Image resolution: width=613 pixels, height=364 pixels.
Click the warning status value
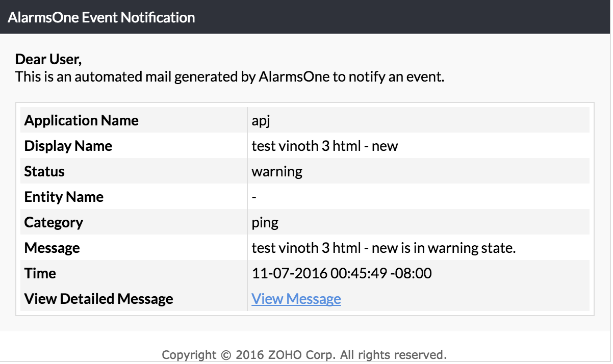click(x=277, y=172)
